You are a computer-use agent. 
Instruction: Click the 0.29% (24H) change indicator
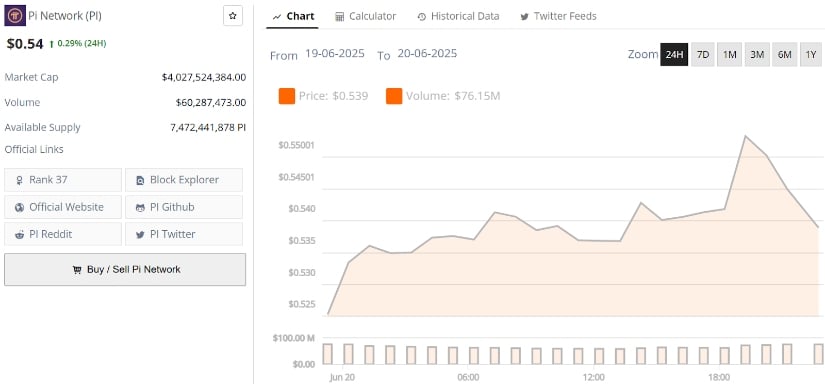tap(77, 44)
